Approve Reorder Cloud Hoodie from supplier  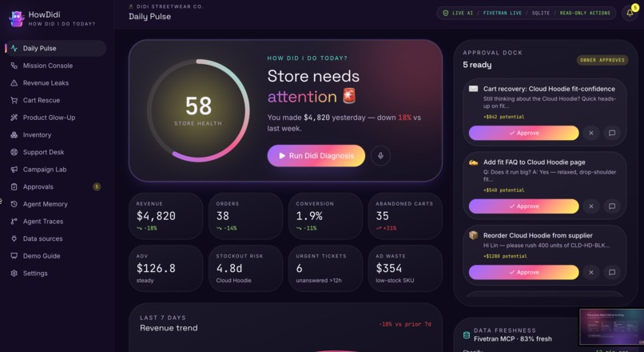point(523,272)
